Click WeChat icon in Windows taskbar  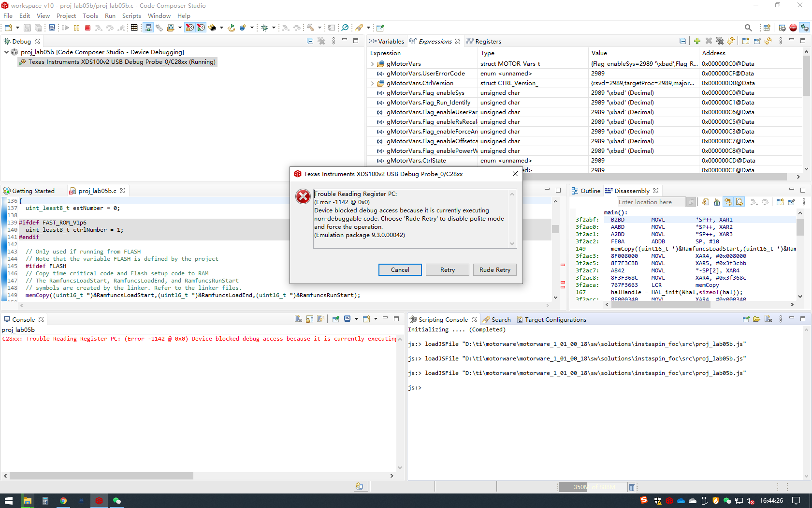[x=116, y=501]
